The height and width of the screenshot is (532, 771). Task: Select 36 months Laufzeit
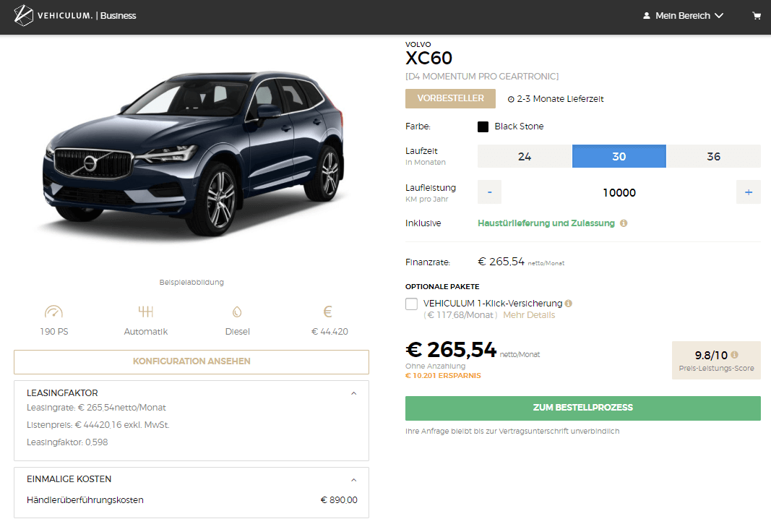[x=713, y=156]
